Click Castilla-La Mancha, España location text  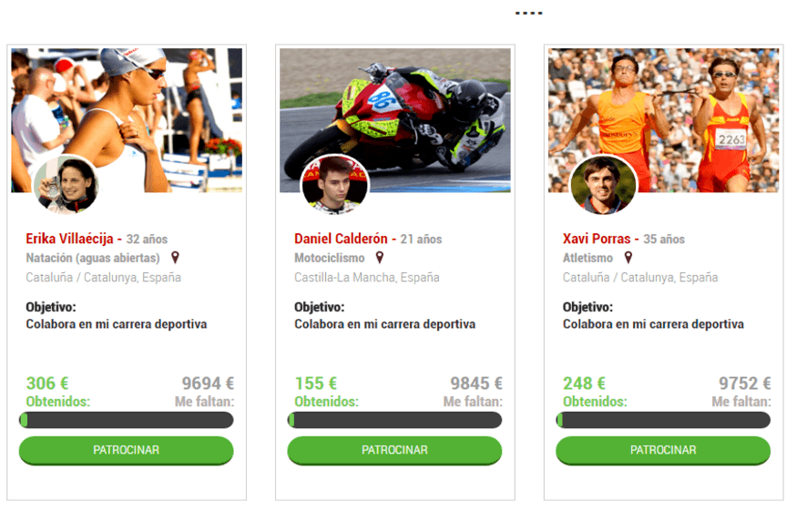[x=366, y=278]
